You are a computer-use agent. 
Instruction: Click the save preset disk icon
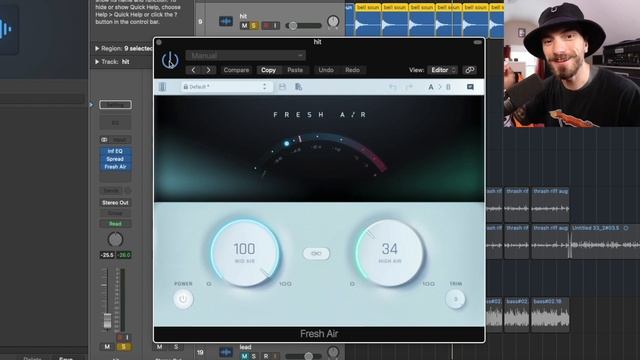[x=282, y=87]
